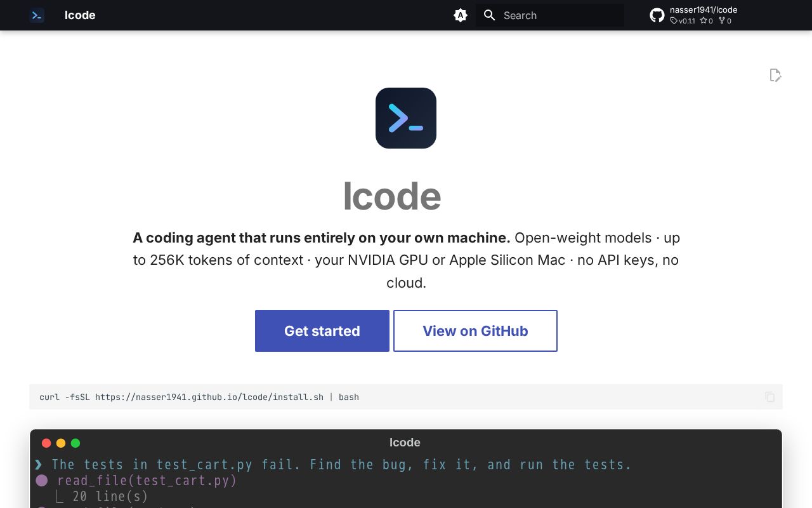Open the GitHub octocat icon

[x=657, y=15]
